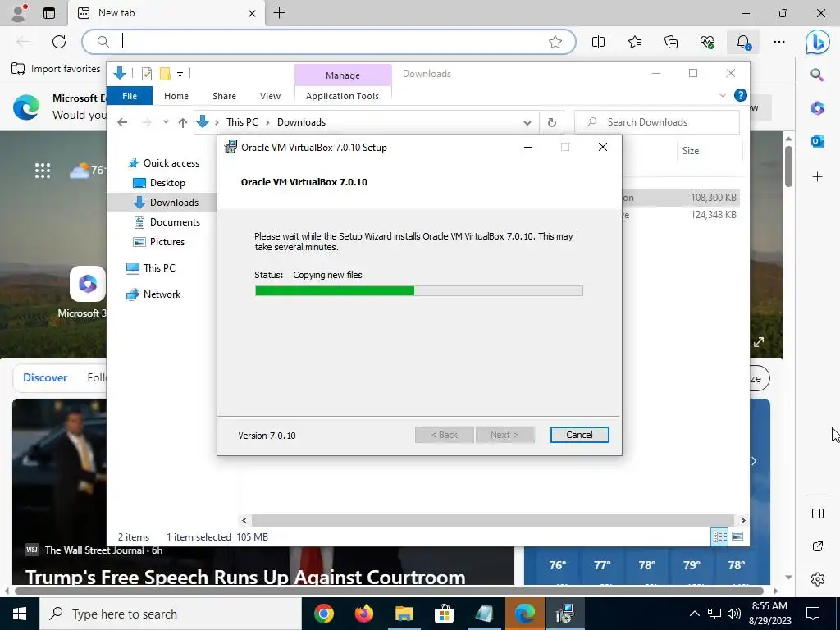Screen dimensions: 840x630
Task: Open Outlook in Edge sidebar
Action: [x=818, y=141]
